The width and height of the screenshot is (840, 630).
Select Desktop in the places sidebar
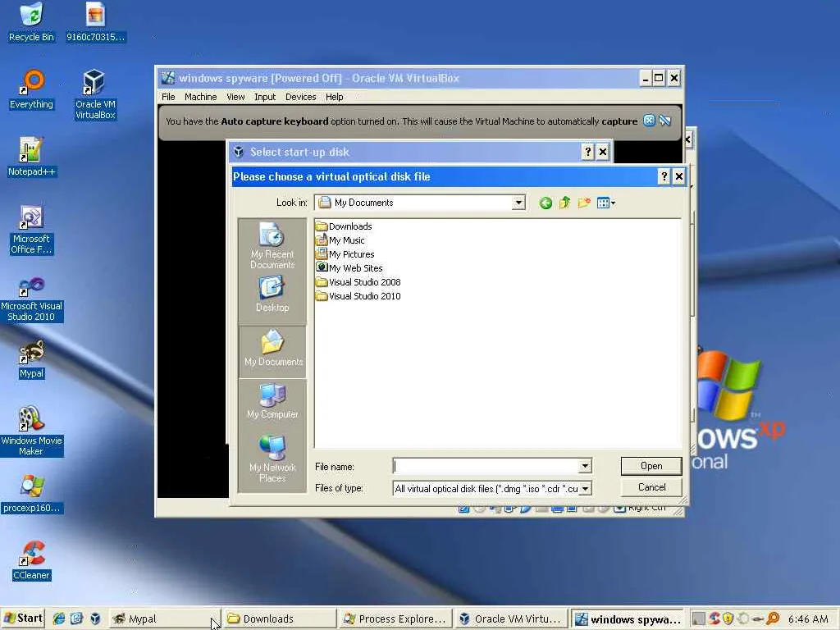272,294
